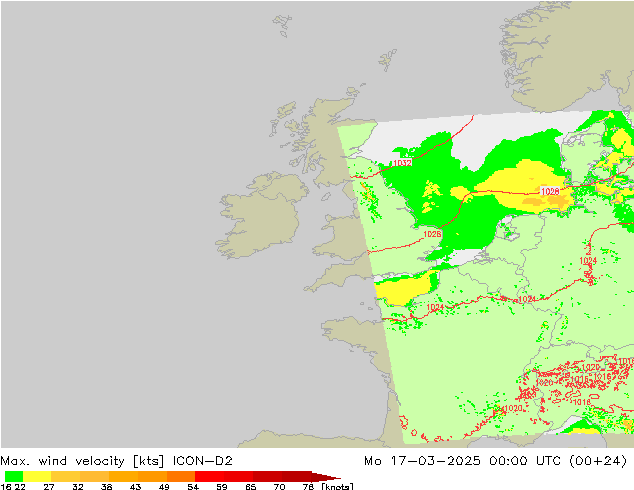Click the legend tick value "32"
Viewport: 634px width, 490px height.
[x=78, y=486]
